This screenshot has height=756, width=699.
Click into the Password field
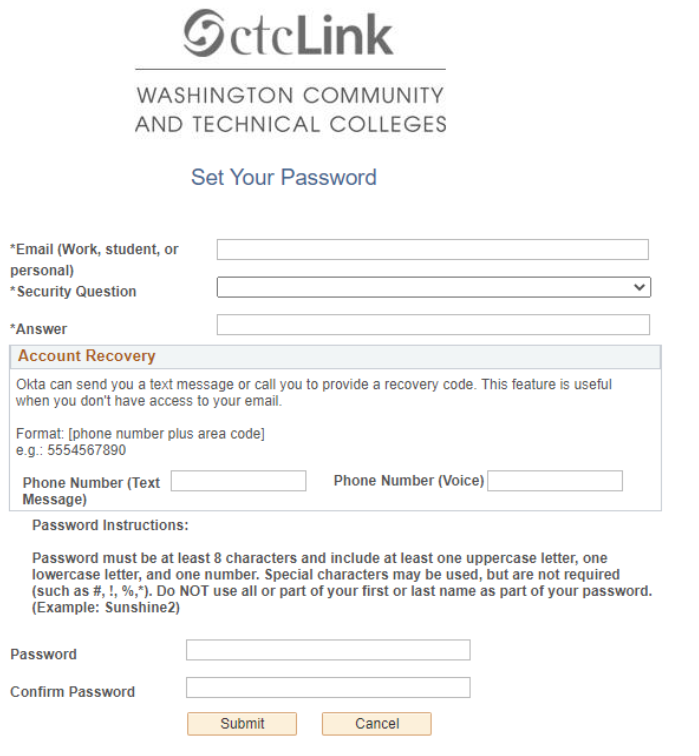coord(327,651)
